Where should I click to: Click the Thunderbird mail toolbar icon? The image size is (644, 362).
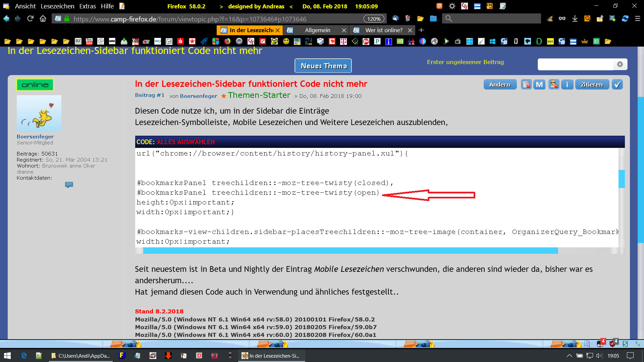point(395,19)
